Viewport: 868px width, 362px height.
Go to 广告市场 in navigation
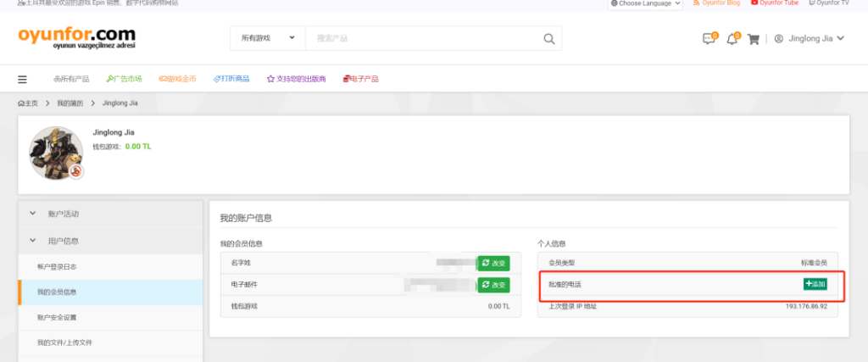(x=124, y=79)
